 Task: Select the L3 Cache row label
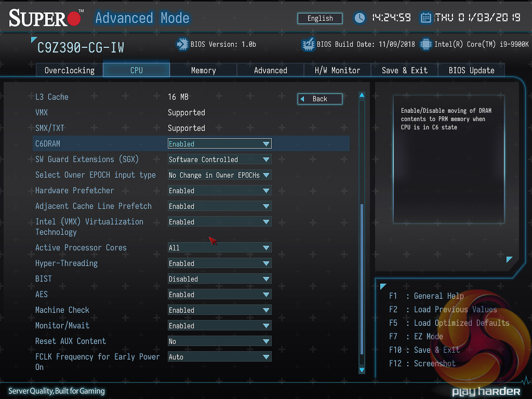(x=52, y=97)
